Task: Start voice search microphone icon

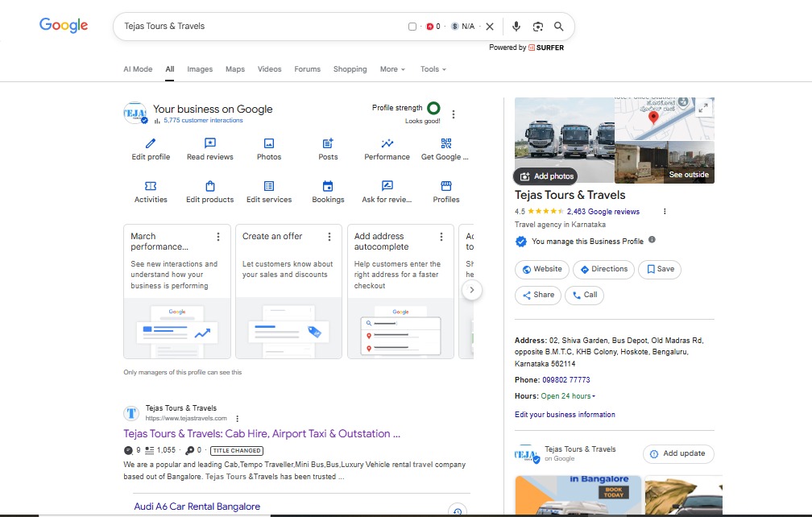Action: click(x=516, y=27)
